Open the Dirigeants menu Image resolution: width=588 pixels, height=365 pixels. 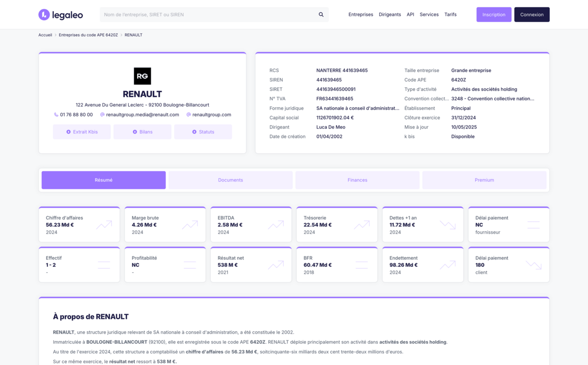390,15
